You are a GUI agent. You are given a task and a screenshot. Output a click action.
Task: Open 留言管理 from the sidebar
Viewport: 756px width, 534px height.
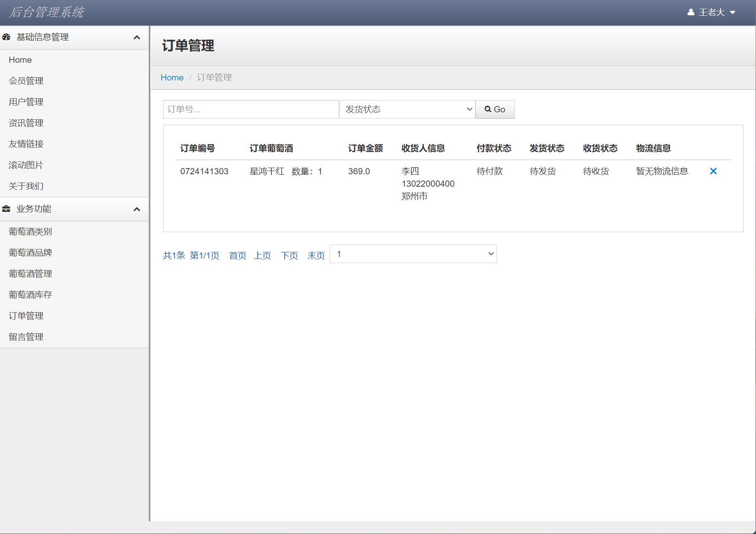[x=26, y=337]
